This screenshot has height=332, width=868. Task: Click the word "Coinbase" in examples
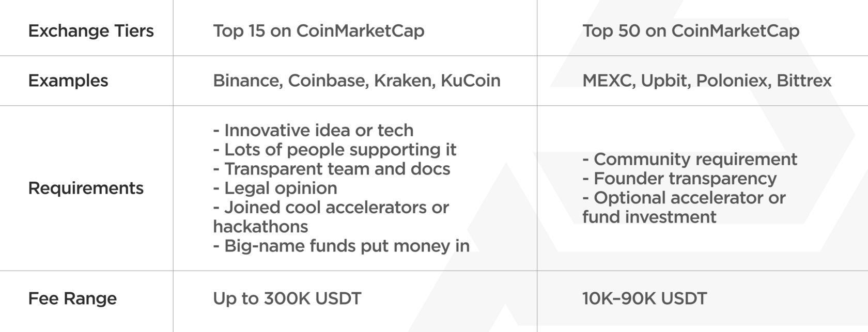point(327,81)
